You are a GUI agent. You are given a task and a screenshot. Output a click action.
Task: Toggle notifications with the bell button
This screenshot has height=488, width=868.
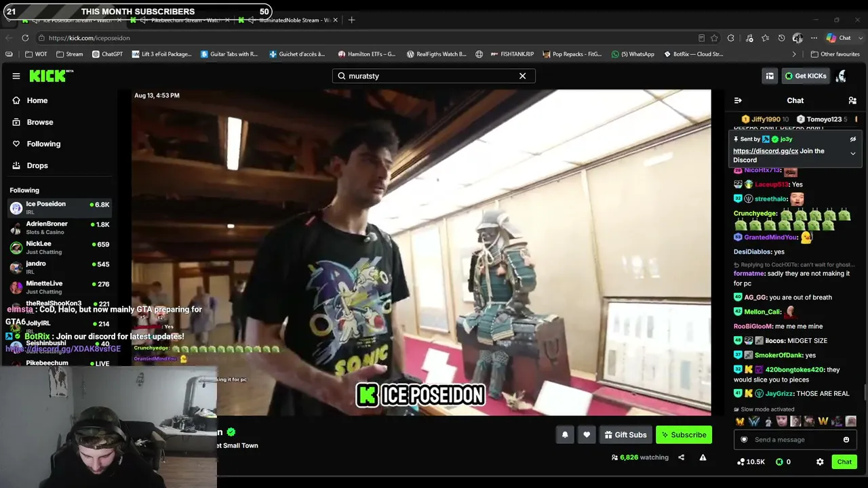[x=565, y=435]
